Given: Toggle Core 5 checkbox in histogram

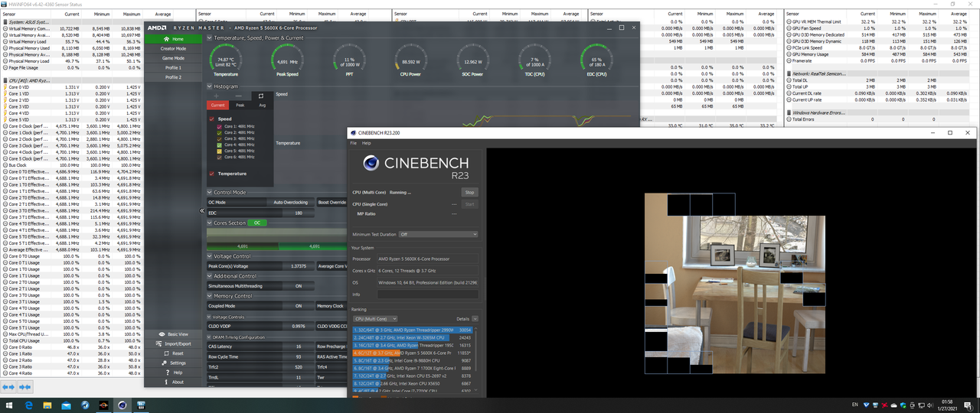Looking at the screenshot, I should (x=219, y=151).
